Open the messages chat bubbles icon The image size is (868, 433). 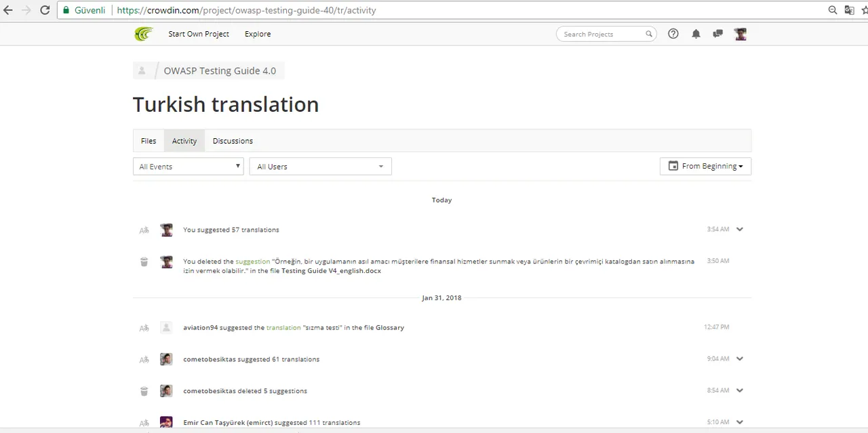[717, 34]
